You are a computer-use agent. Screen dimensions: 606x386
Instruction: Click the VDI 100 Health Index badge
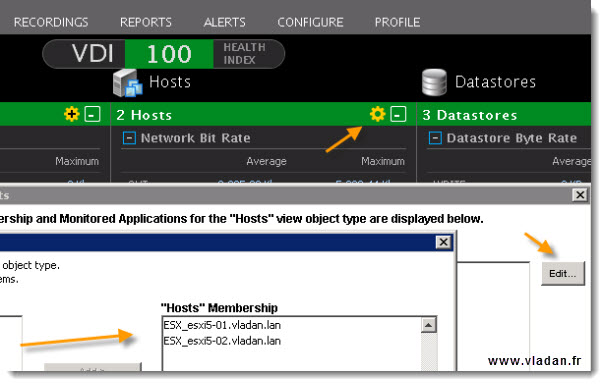163,54
